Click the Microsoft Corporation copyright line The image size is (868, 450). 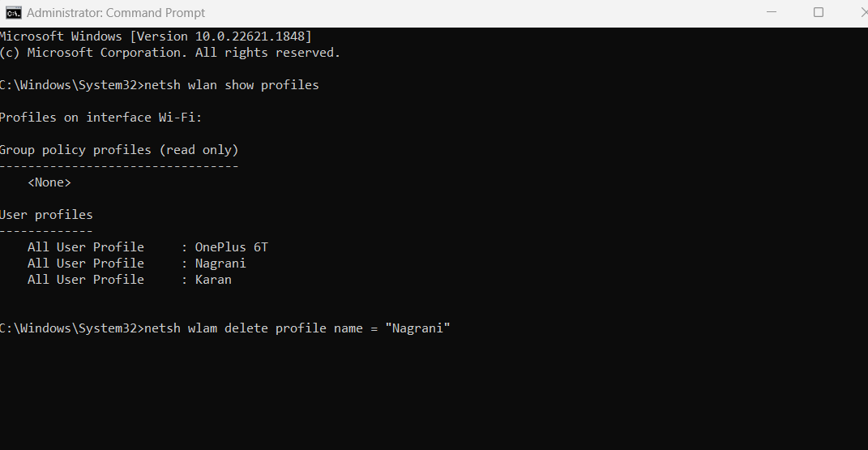(x=170, y=53)
